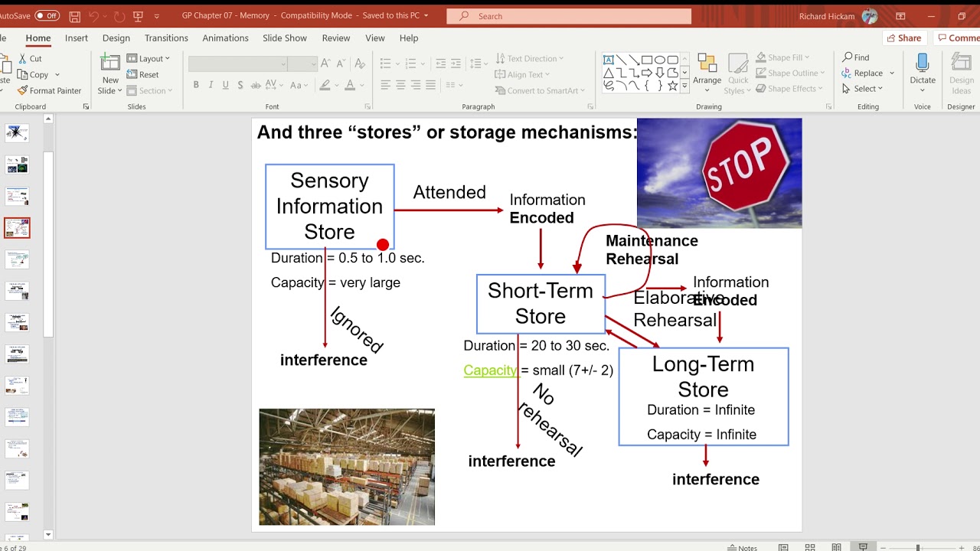Toggle Underline formatting

tap(226, 85)
